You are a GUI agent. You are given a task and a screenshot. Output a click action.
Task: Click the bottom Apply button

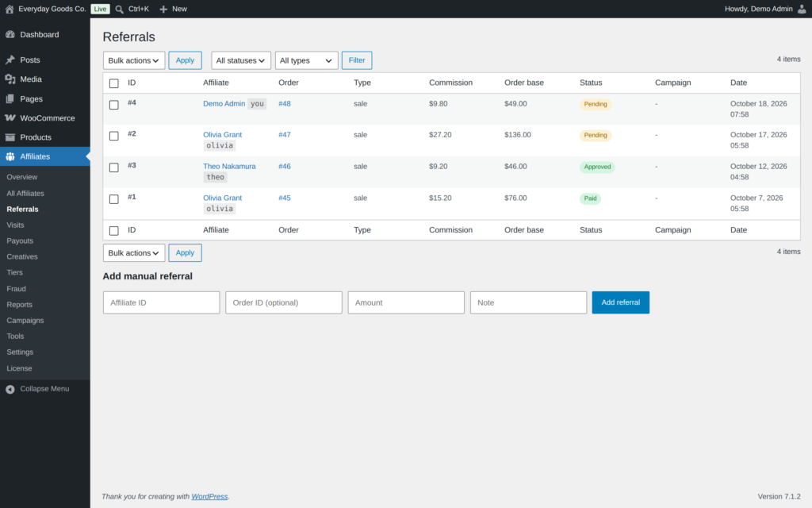pyautogui.click(x=185, y=253)
